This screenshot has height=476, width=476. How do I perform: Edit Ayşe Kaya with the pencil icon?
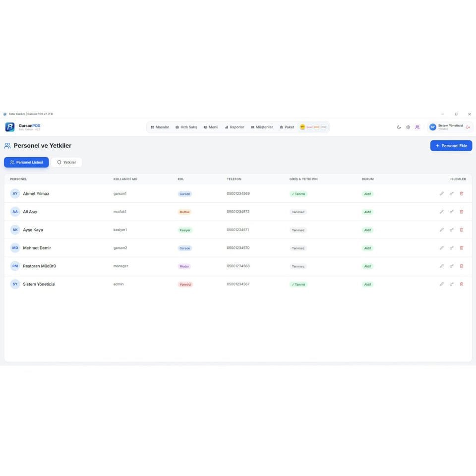(x=442, y=230)
